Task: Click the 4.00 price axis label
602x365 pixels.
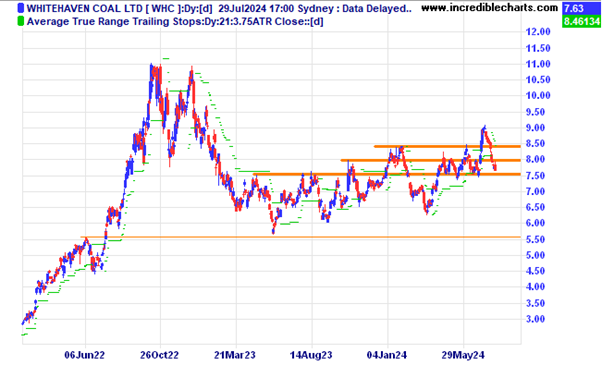Action: pyautogui.click(x=535, y=287)
